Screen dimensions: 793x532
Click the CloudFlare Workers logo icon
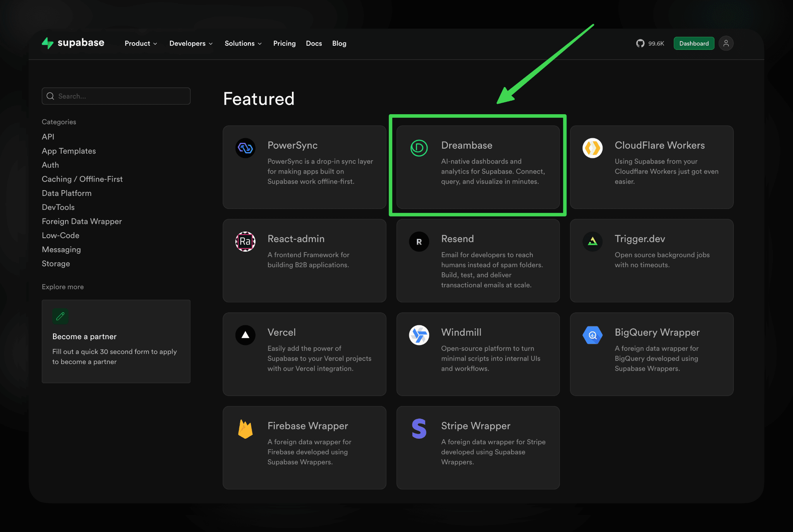(592, 148)
